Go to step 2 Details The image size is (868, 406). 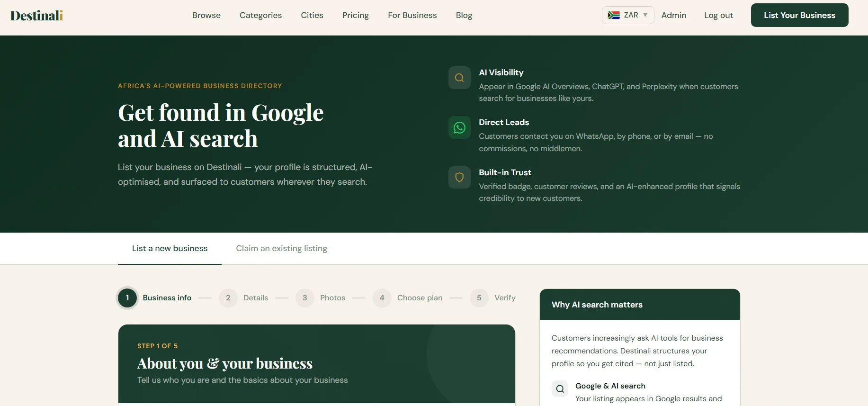click(243, 298)
